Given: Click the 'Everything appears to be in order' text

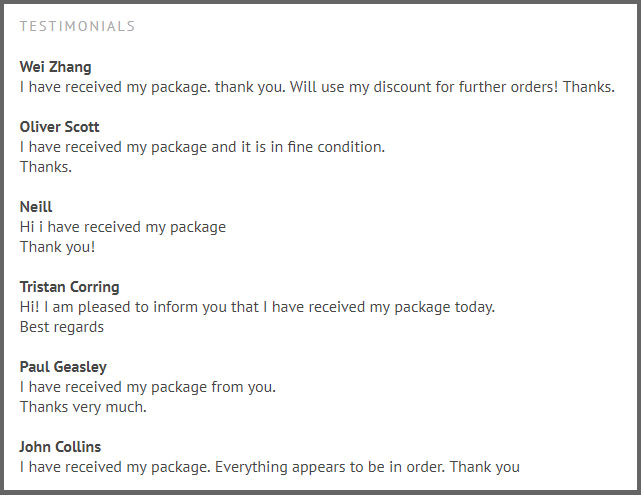Looking at the screenshot, I should (x=330, y=467).
